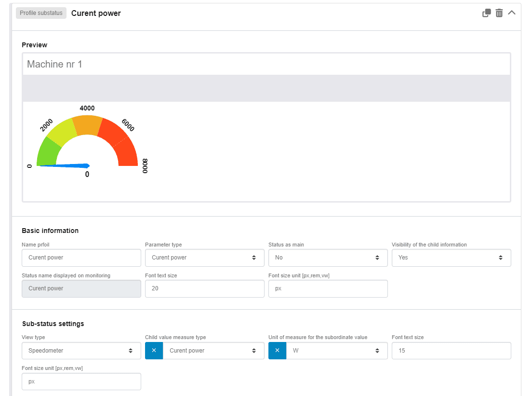Open the Parameter type dropdown
Screen dimensions: 532x396
coord(205,258)
